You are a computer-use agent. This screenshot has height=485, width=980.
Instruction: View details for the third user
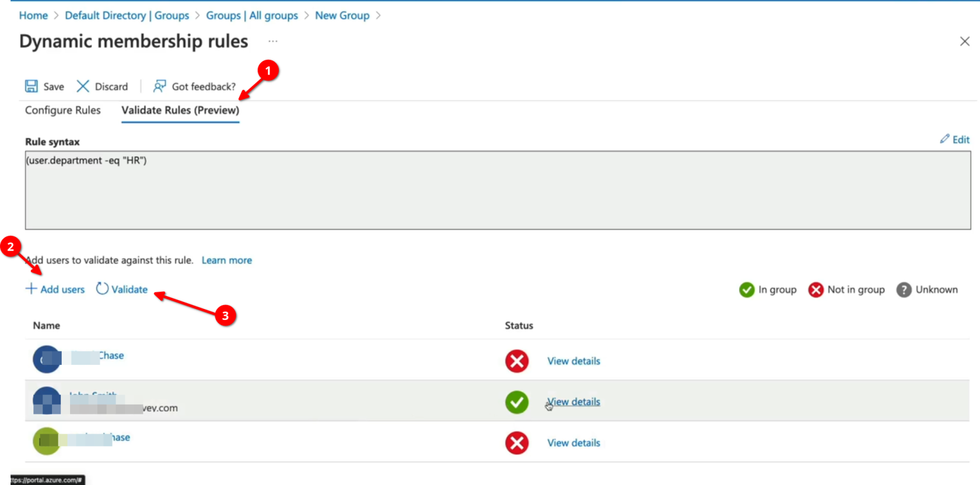[573, 443]
